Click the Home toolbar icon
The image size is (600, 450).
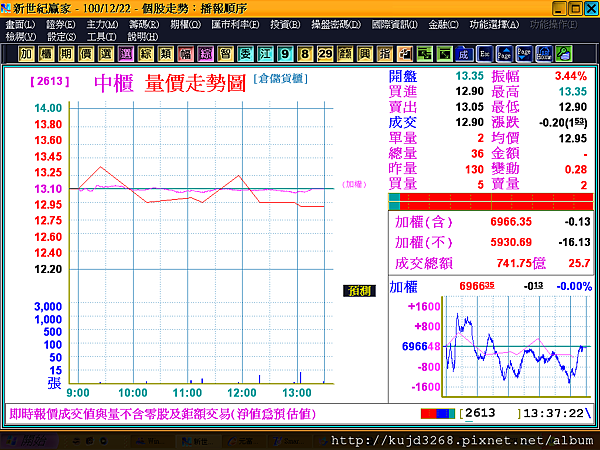pos(544,54)
